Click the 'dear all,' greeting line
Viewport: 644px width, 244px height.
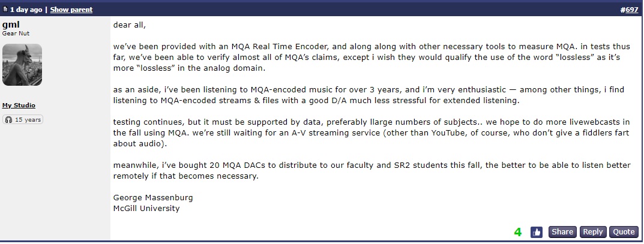pos(130,25)
